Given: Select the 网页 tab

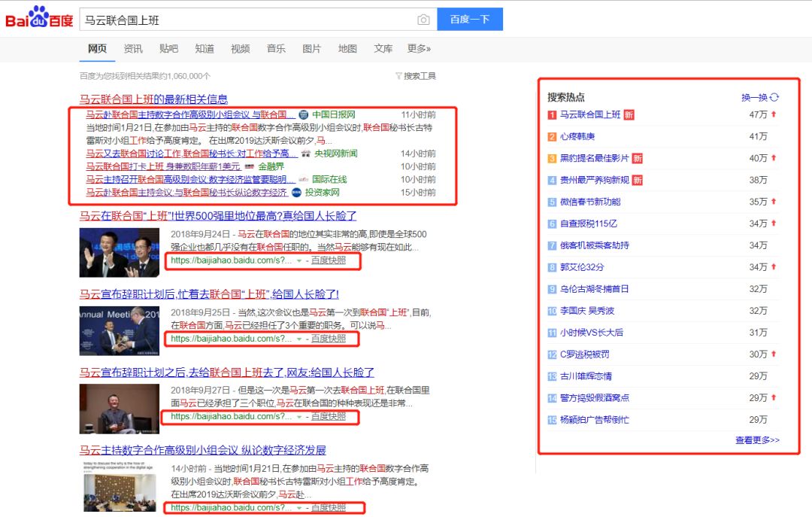Looking at the screenshot, I should (97, 48).
